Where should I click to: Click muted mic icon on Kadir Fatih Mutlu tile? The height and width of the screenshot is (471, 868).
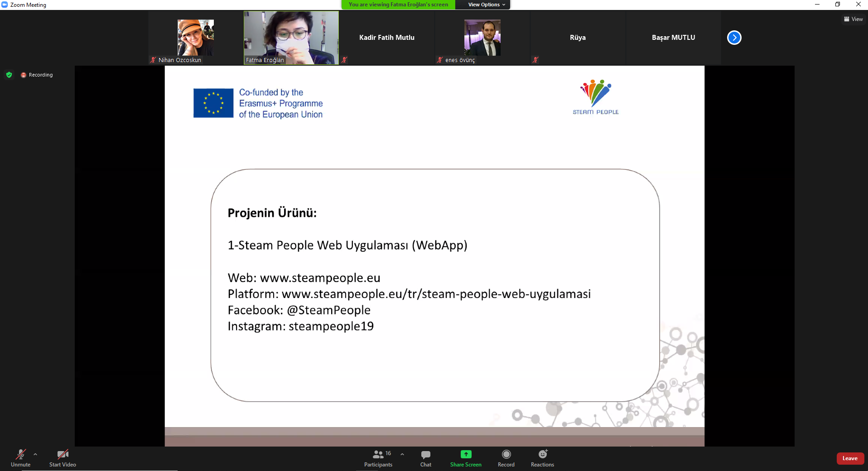(x=344, y=60)
